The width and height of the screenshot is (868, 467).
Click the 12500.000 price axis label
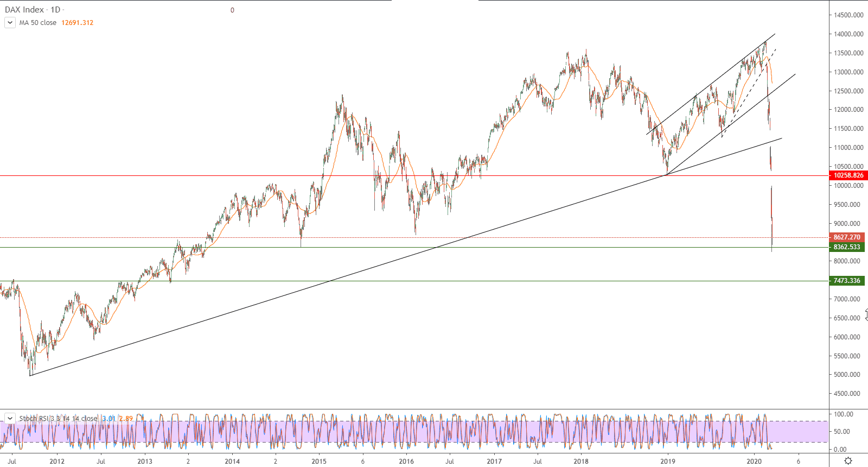pos(848,91)
